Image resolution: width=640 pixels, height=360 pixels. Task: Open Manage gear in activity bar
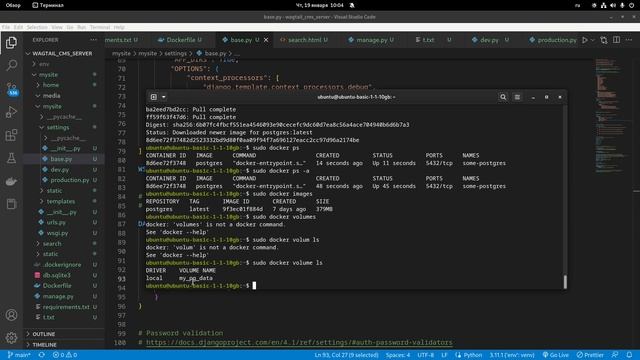(11, 338)
